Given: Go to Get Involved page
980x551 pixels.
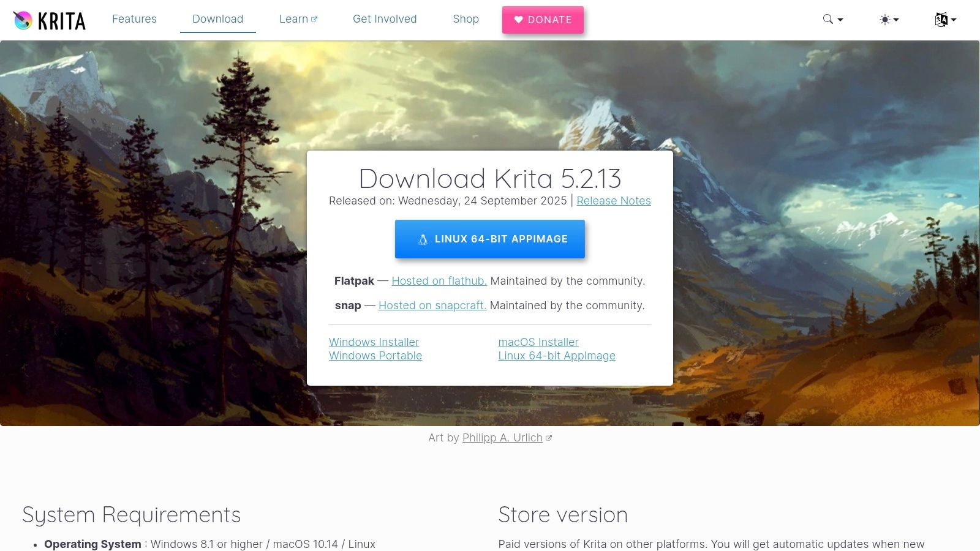Looking at the screenshot, I should [x=385, y=19].
